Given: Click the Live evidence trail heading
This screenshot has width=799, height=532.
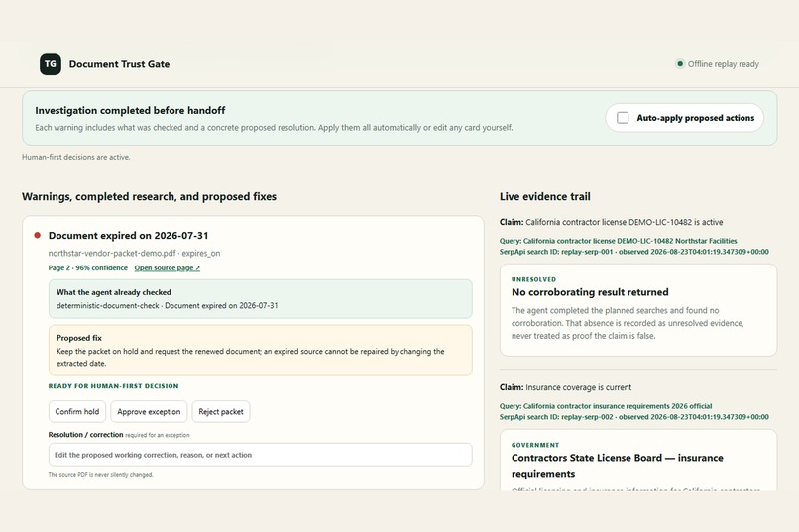Looking at the screenshot, I should pos(544,196).
